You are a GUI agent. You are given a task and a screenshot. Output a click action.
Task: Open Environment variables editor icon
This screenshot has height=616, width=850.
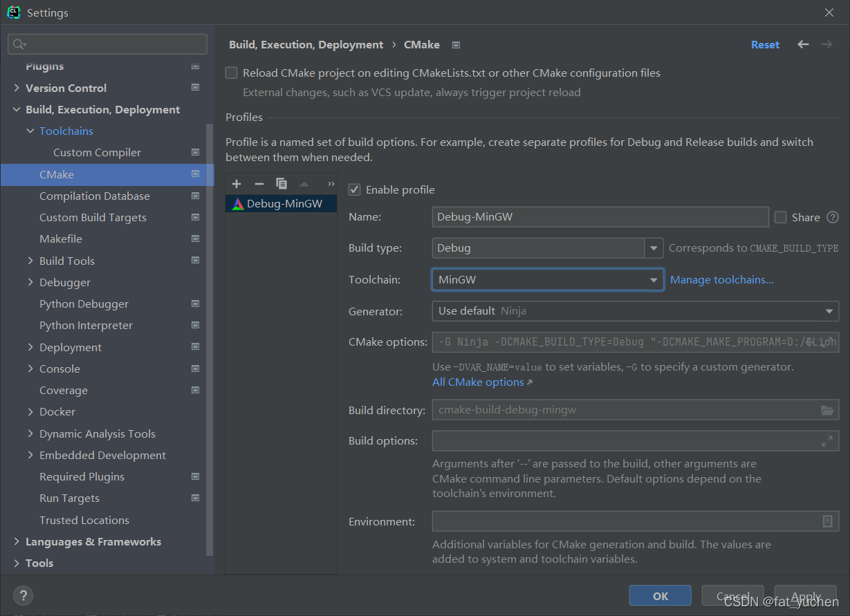pyautogui.click(x=827, y=521)
